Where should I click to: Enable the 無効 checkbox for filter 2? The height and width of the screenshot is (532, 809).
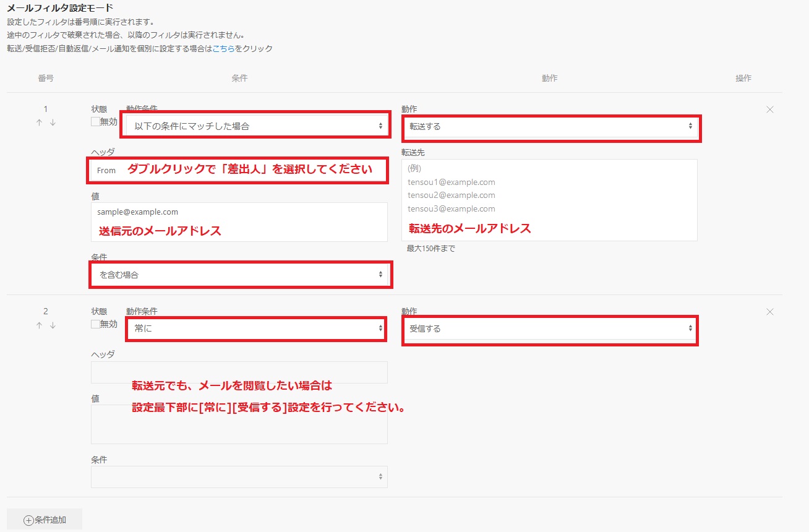tap(95, 324)
